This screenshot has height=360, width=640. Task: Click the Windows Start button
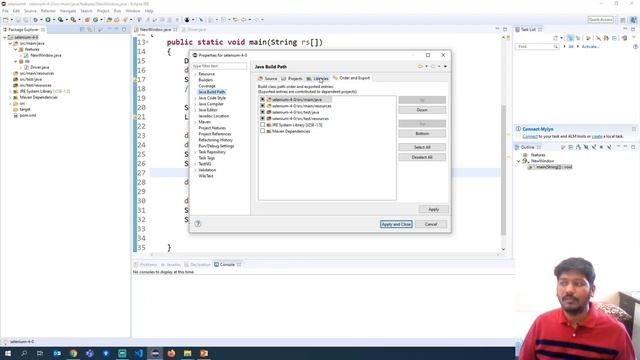coord(7,353)
